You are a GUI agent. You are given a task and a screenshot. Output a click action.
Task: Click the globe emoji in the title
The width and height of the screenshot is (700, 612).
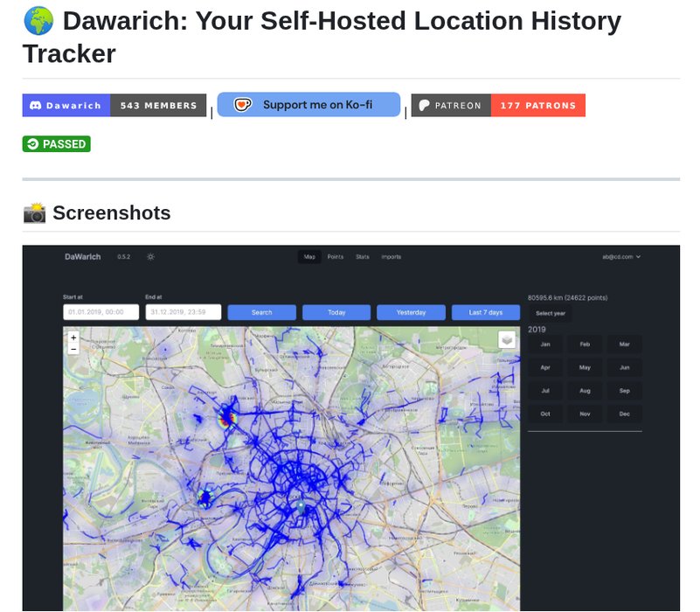[38, 21]
